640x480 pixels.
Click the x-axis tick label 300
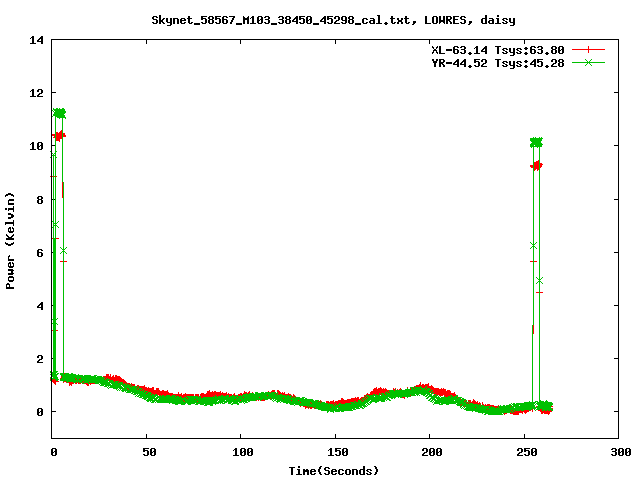pyautogui.click(x=621, y=452)
